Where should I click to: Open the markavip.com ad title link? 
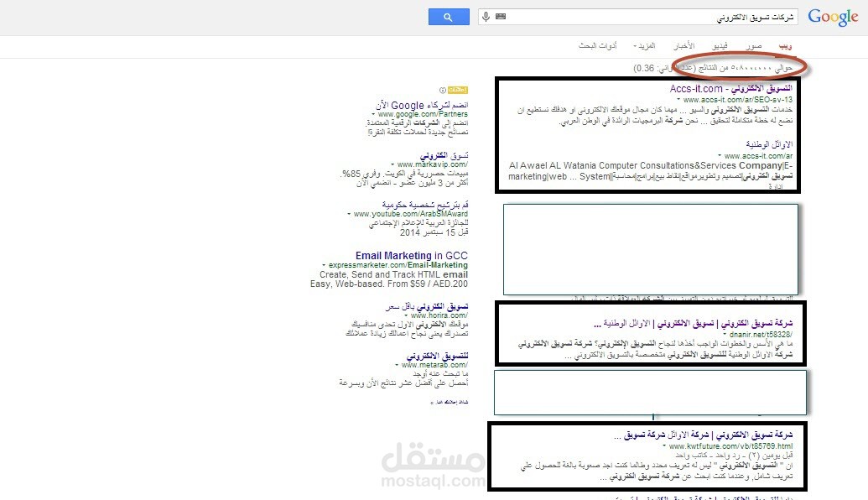tap(444, 155)
